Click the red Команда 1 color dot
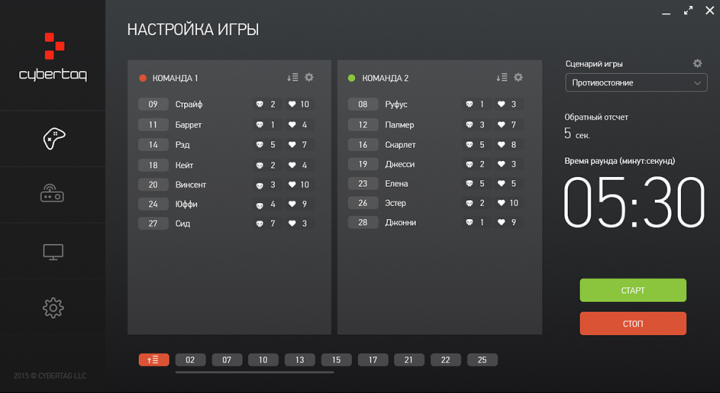Screen dimensions: 720x393 click(143, 78)
